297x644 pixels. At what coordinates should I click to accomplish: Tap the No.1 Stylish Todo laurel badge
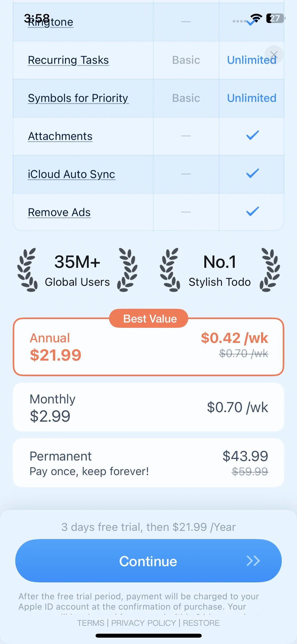pos(220,270)
